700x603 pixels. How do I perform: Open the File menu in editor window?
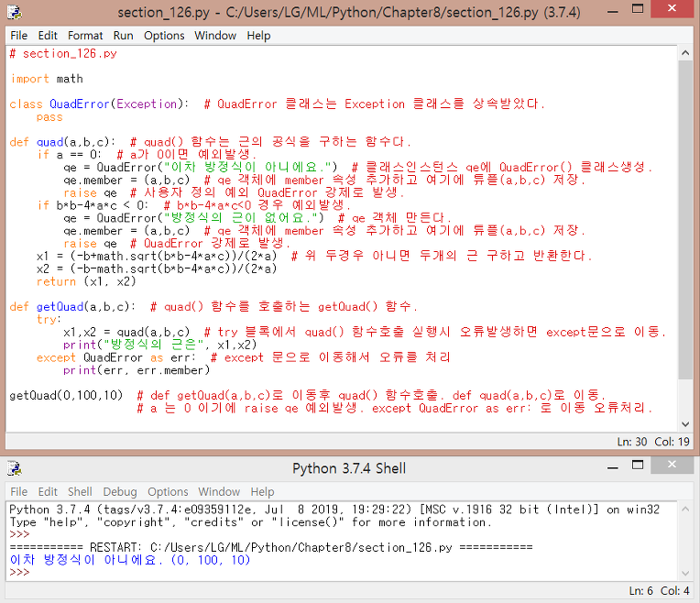[x=18, y=36]
